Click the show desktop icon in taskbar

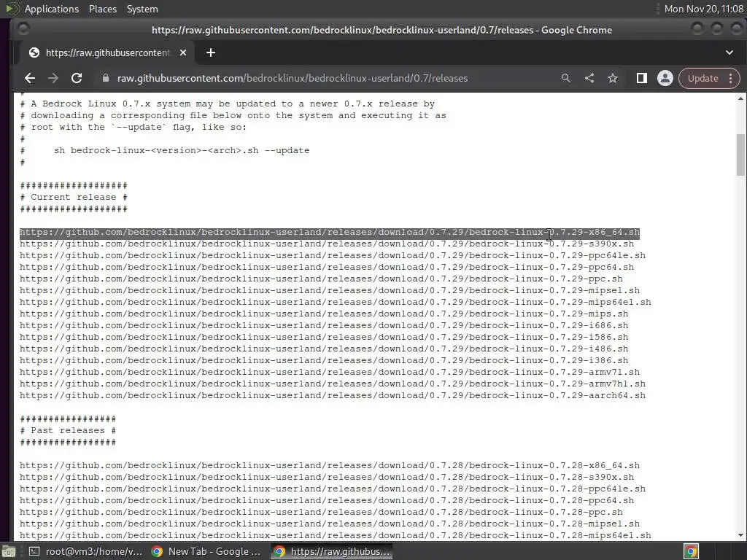point(7,551)
